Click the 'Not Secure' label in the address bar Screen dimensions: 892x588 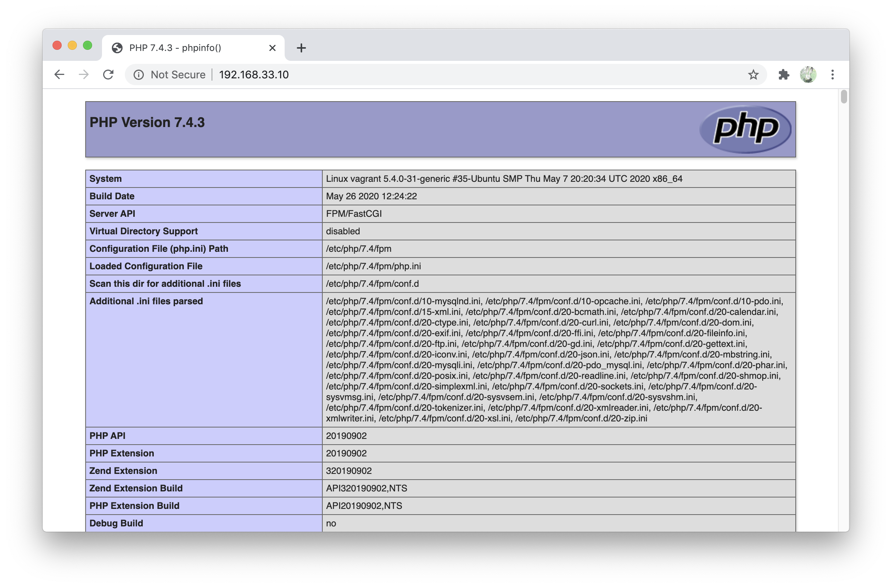pos(178,75)
